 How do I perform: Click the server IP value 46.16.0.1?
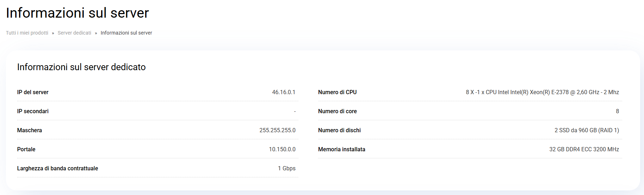tap(284, 92)
